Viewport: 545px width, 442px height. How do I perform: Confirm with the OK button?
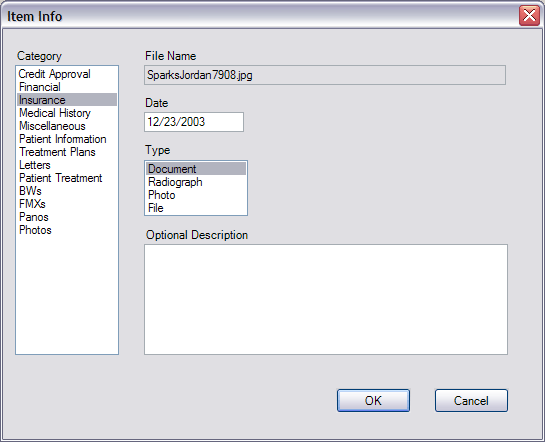pyautogui.click(x=373, y=401)
